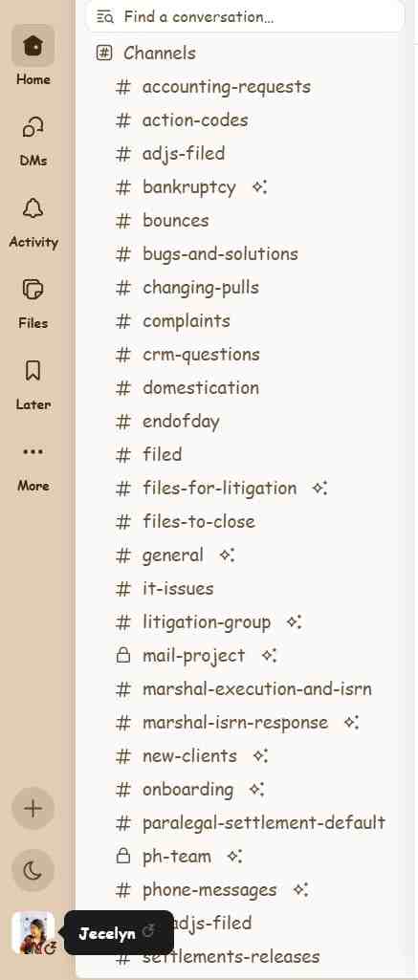
Task: Open the Home view in sidebar
Action: (x=33, y=56)
